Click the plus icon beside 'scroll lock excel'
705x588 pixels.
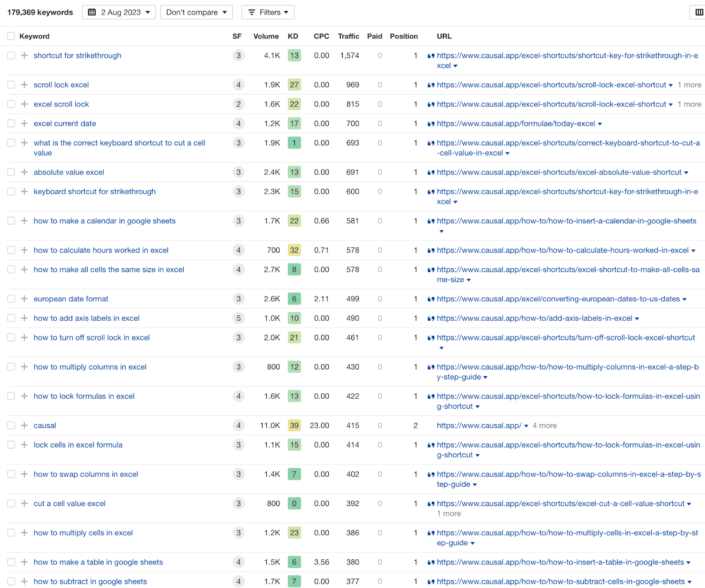point(24,85)
